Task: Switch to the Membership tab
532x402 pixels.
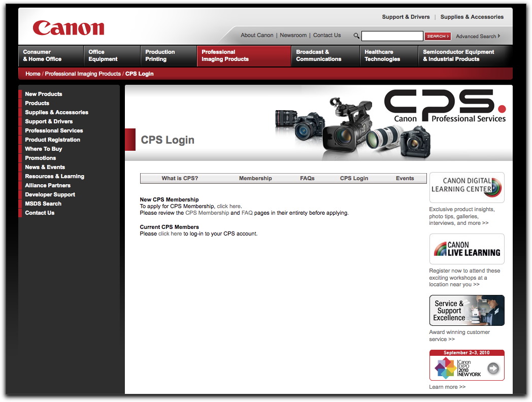Action: point(255,179)
